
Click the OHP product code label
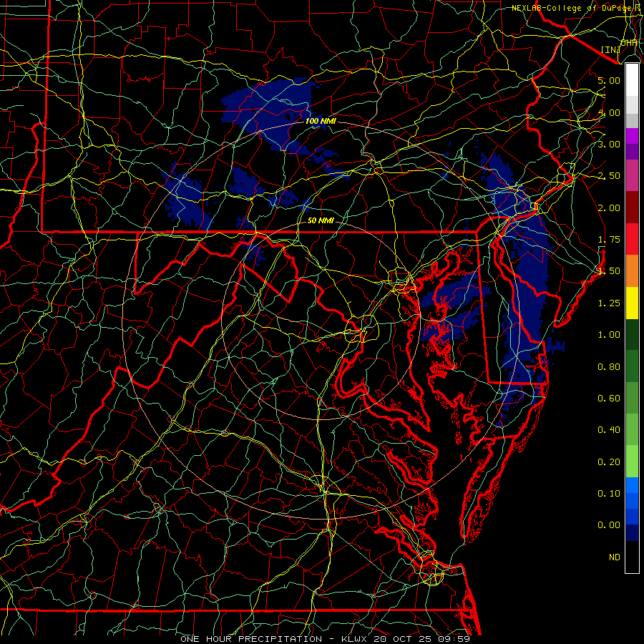click(629, 43)
